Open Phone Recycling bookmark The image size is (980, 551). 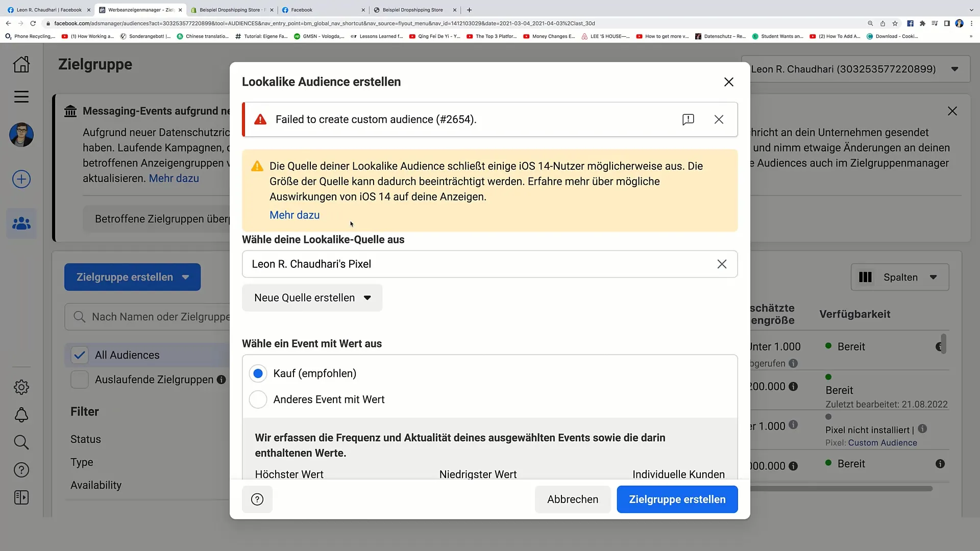(30, 36)
